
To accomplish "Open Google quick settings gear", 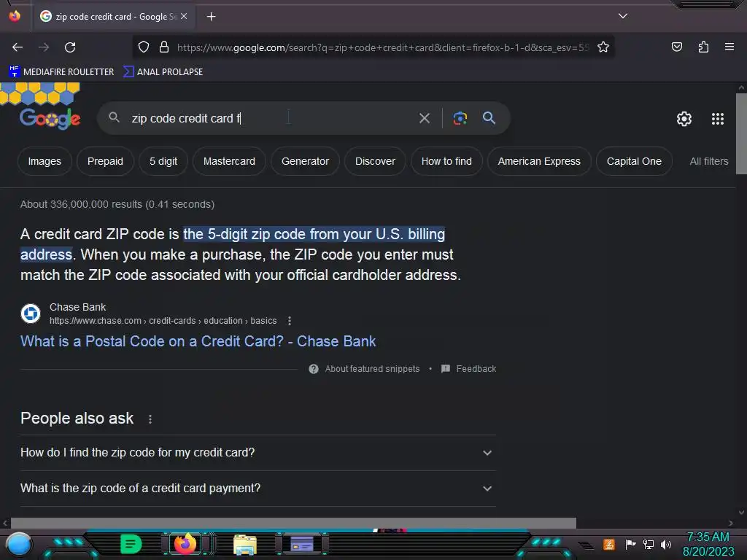I will 684,119.
